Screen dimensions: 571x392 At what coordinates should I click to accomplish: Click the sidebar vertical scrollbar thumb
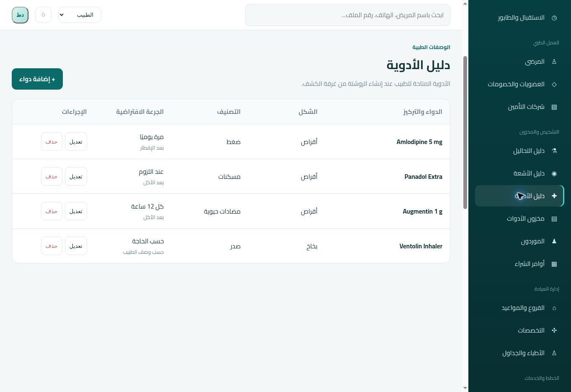click(465, 132)
